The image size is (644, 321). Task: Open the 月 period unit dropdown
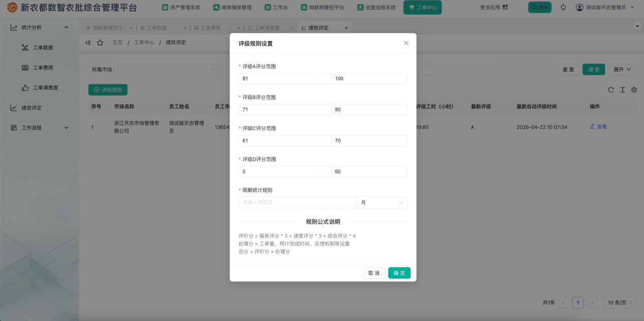pyautogui.click(x=382, y=203)
